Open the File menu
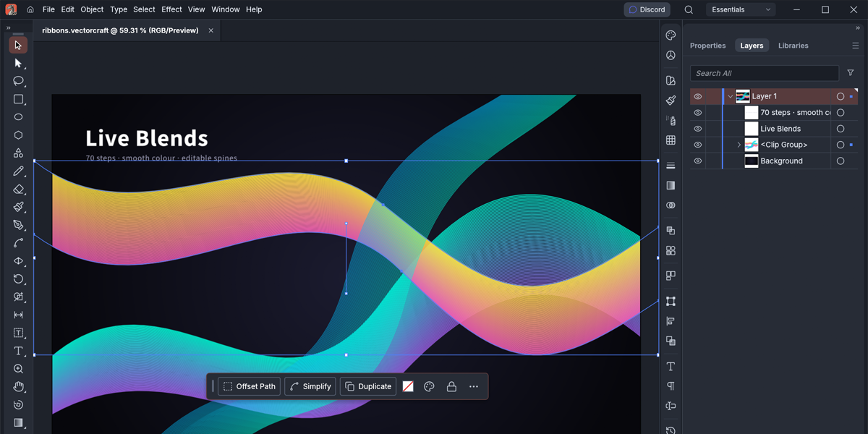Viewport: 868px width, 434px height. (x=48, y=9)
